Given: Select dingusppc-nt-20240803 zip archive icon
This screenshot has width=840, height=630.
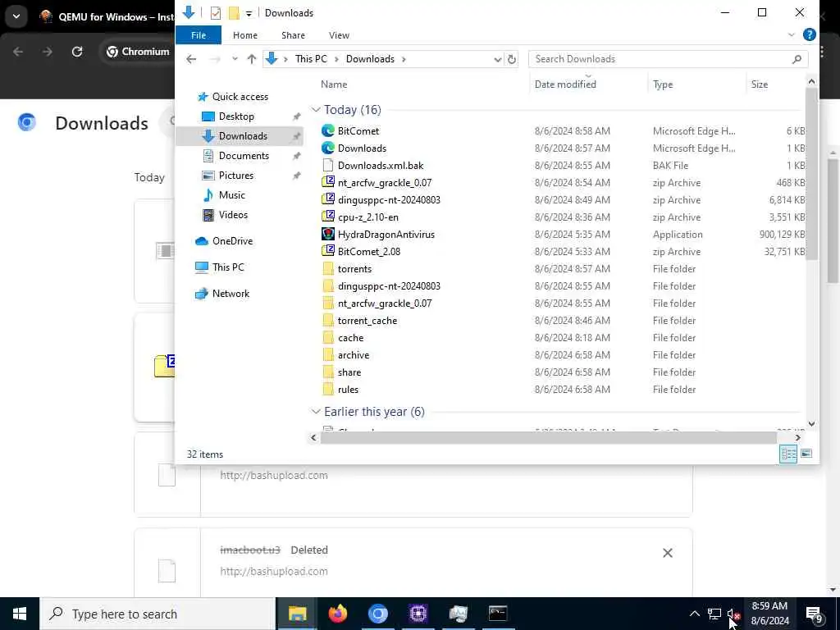Looking at the screenshot, I should (x=328, y=199).
